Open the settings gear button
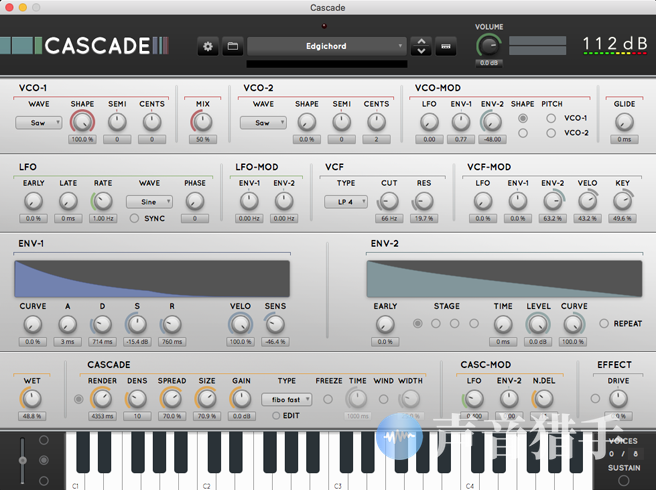 [x=208, y=46]
